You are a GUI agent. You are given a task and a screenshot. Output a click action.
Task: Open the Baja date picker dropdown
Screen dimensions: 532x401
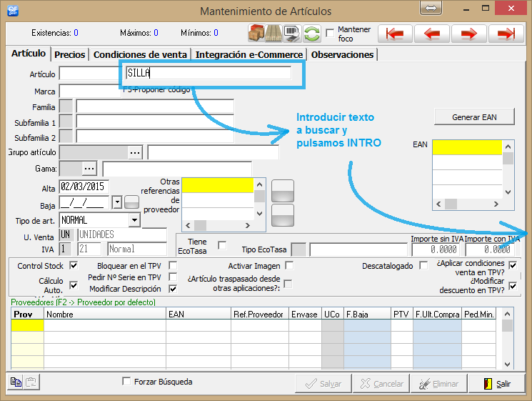(116, 202)
